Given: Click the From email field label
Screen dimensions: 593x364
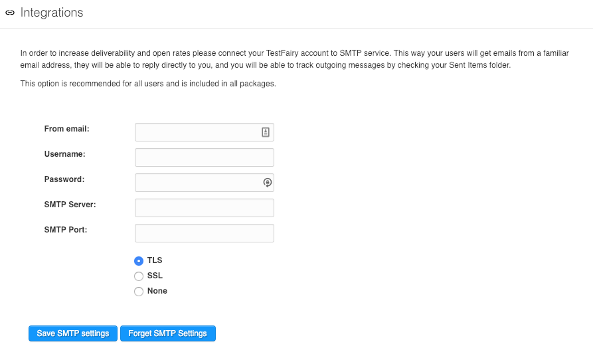Looking at the screenshot, I should [66, 129].
